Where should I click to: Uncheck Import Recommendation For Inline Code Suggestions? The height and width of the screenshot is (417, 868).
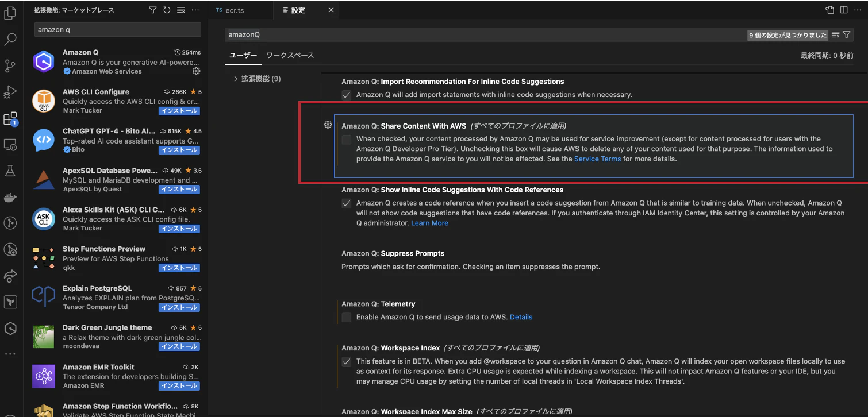347,95
